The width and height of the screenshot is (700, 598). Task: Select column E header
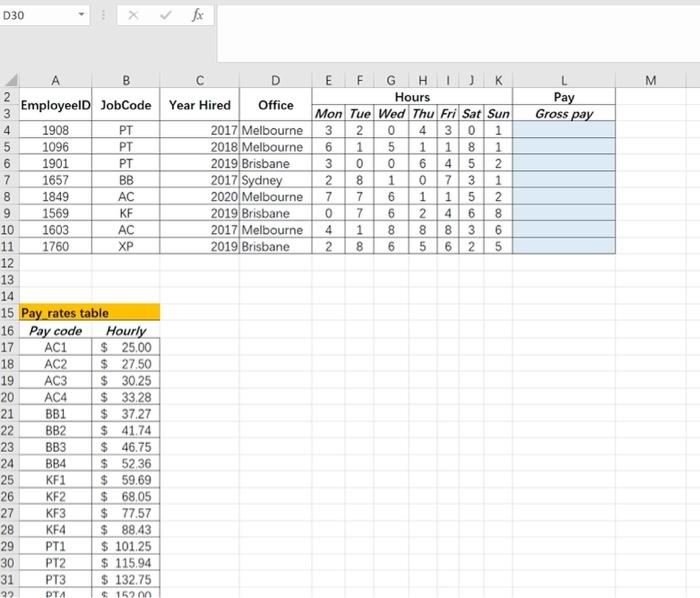329,80
